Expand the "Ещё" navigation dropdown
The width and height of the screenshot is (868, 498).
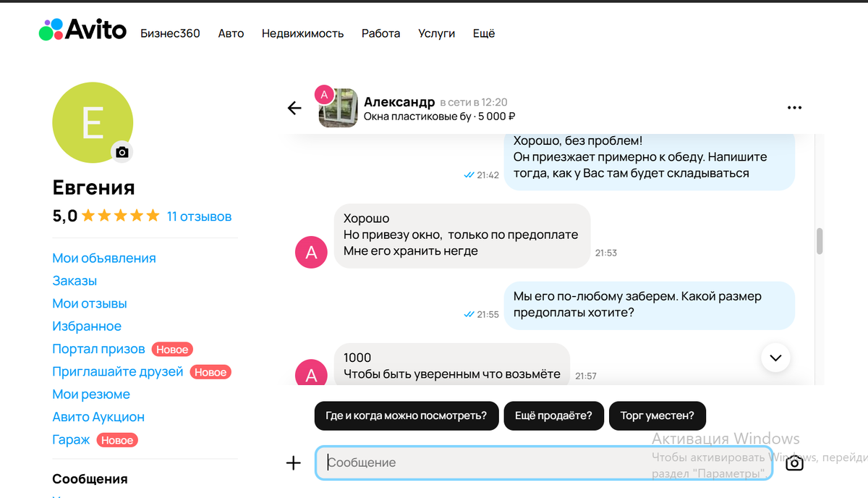click(483, 33)
